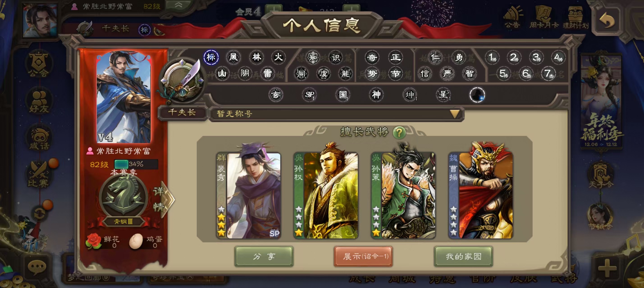Click the 展示 red button
This screenshot has width=644, height=288.
[x=363, y=256]
